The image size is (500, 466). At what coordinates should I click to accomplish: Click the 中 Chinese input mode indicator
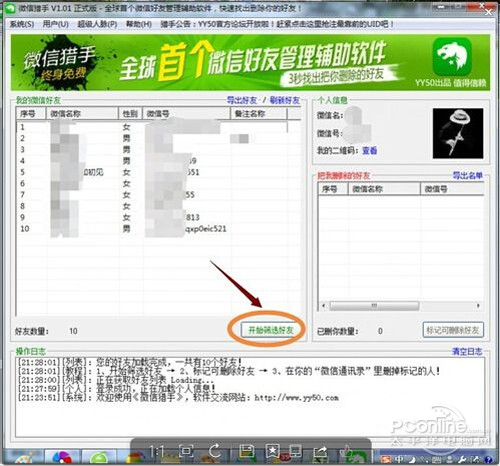point(399,460)
